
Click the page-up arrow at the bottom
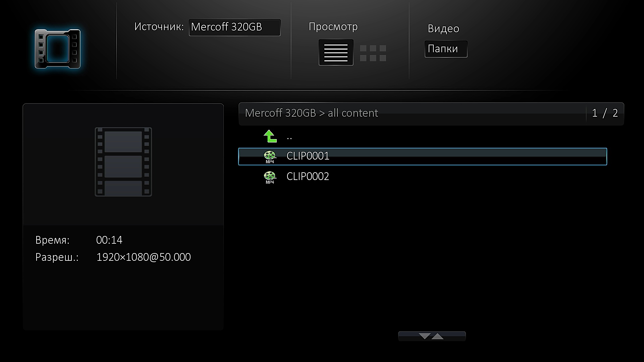[437, 336]
